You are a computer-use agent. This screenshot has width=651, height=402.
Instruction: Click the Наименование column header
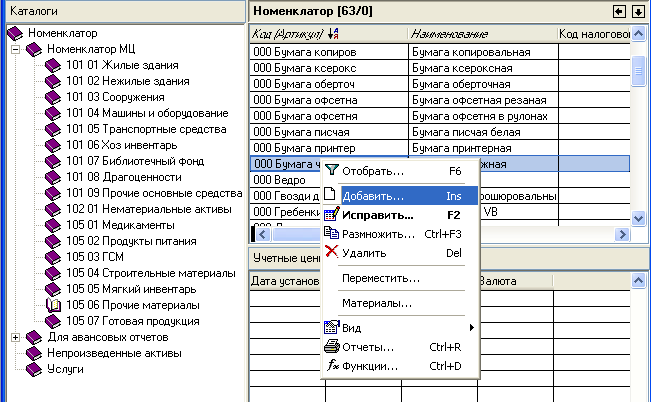coord(483,34)
